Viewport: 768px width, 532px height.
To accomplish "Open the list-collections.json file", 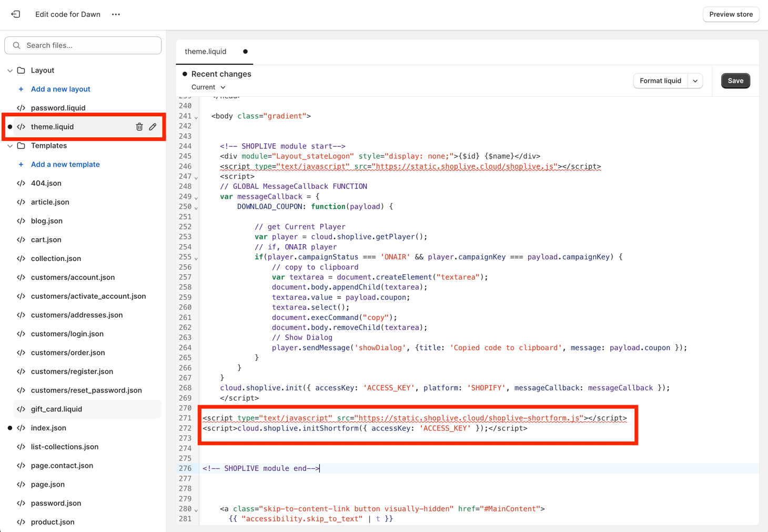I will tap(65, 447).
